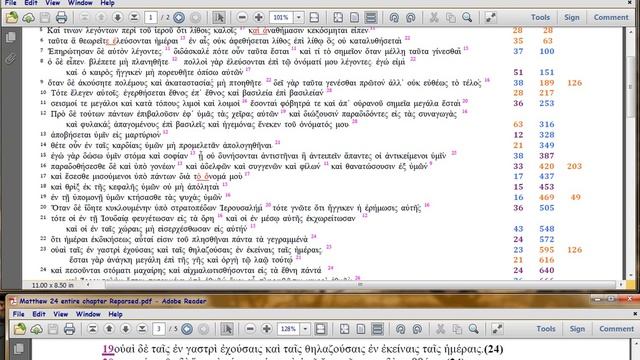Jump to last page in the top window

click(x=134, y=18)
